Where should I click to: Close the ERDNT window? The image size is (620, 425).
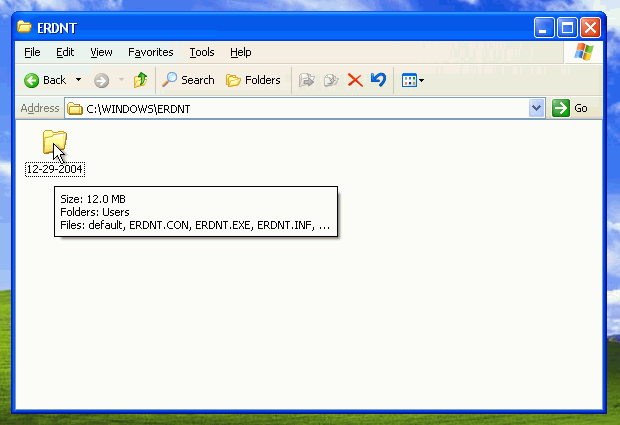tap(590, 28)
